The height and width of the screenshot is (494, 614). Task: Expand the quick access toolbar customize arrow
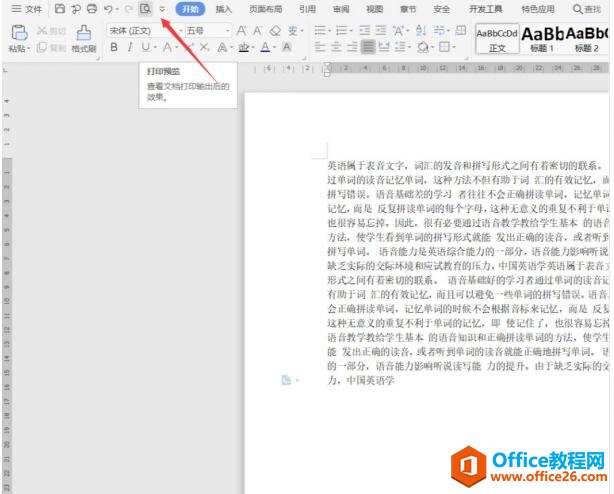click(161, 9)
